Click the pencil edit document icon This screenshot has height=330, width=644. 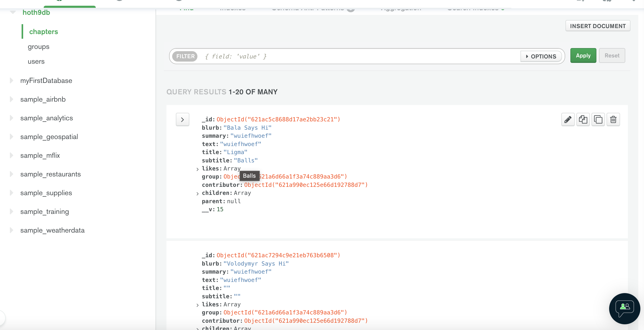click(568, 120)
